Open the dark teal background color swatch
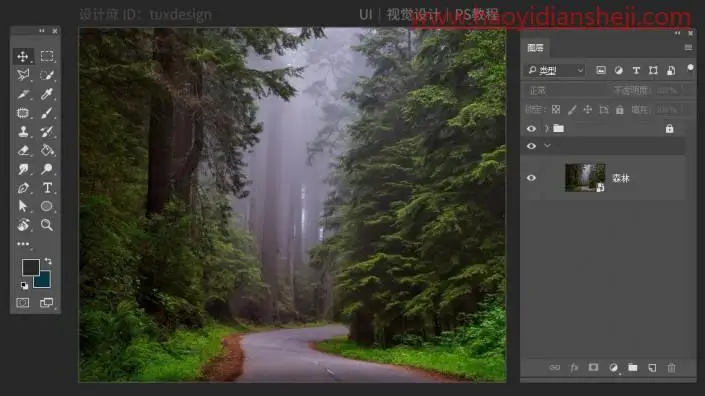 [x=44, y=280]
